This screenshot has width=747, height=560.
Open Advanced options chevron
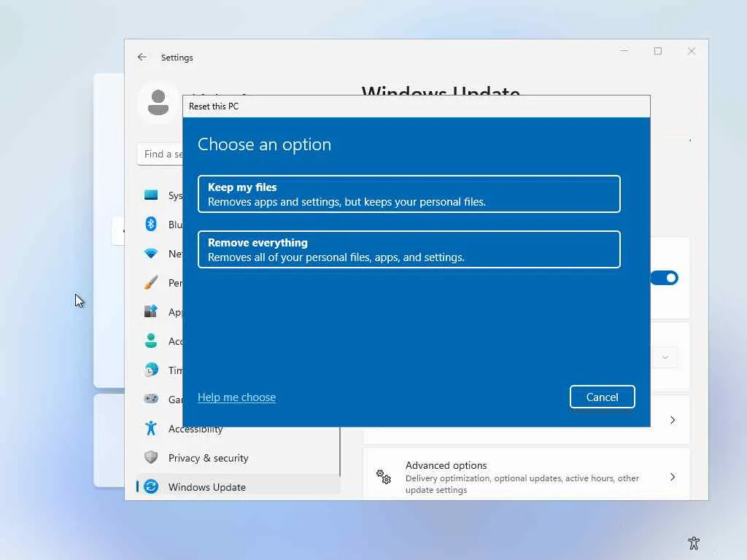click(x=672, y=477)
